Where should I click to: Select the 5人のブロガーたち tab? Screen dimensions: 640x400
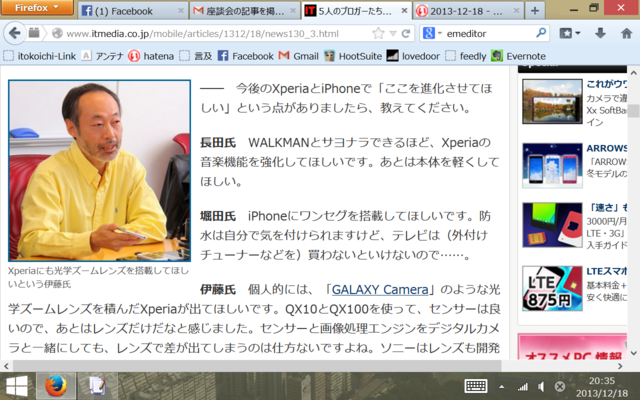356,11
